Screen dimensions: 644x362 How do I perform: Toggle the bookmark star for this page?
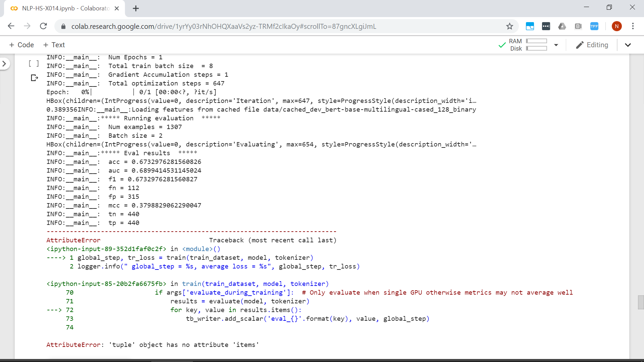tap(510, 26)
